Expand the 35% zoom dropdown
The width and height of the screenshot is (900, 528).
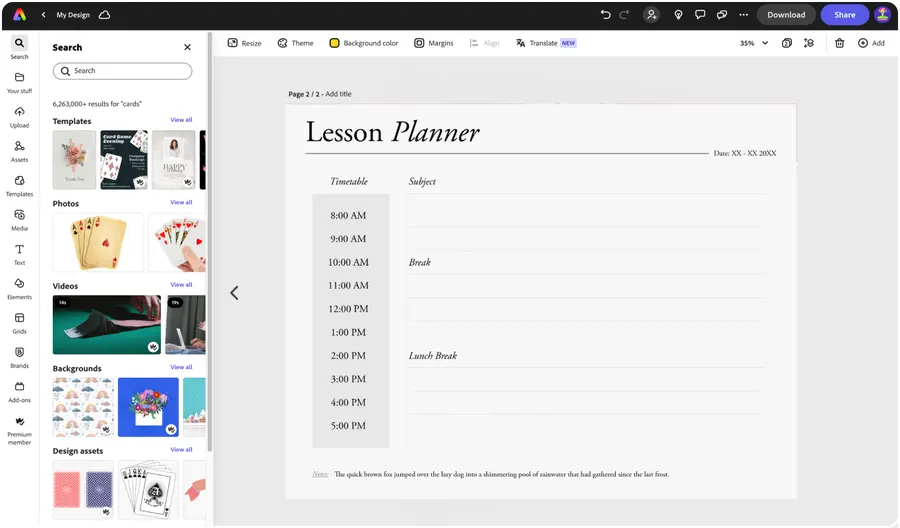coord(754,43)
